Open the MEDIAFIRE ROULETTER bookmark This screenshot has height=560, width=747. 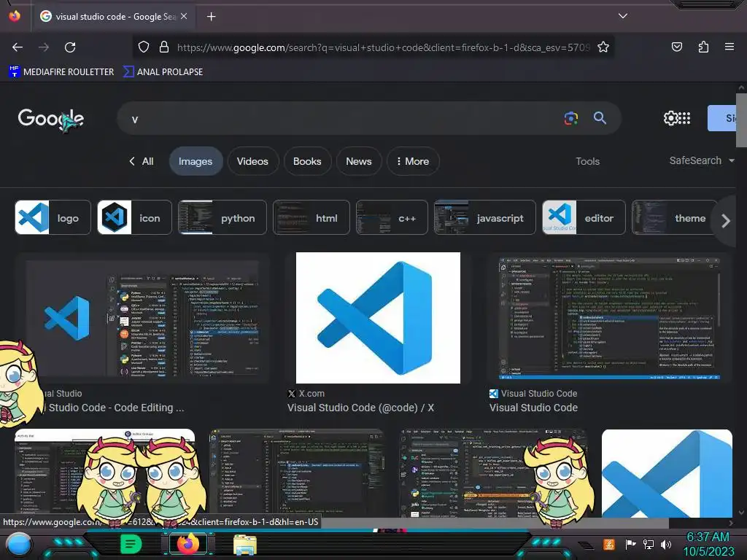61,72
